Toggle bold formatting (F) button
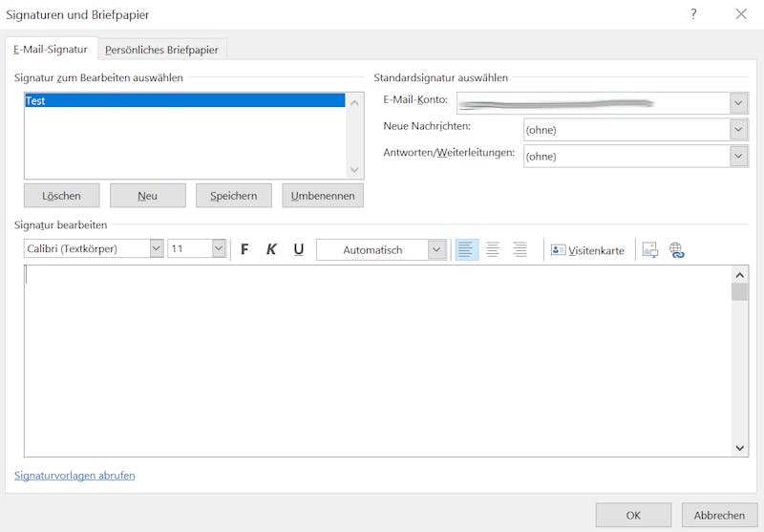 point(244,249)
